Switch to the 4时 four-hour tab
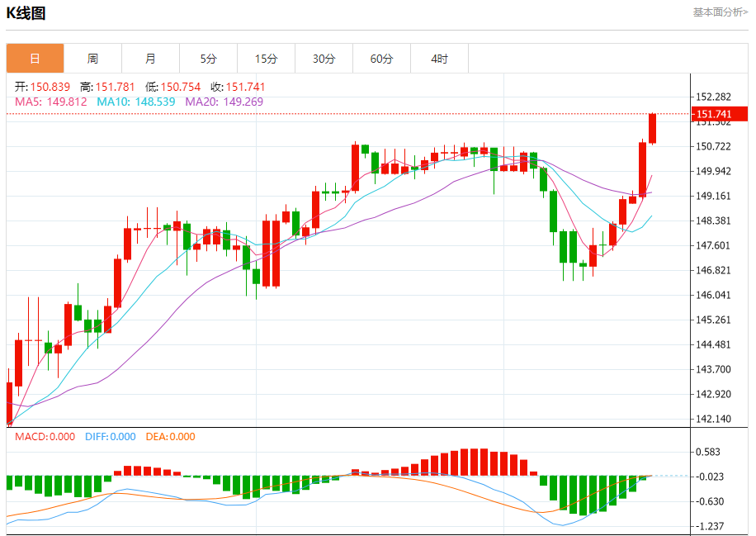This screenshot has height=536, width=756. coord(439,59)
